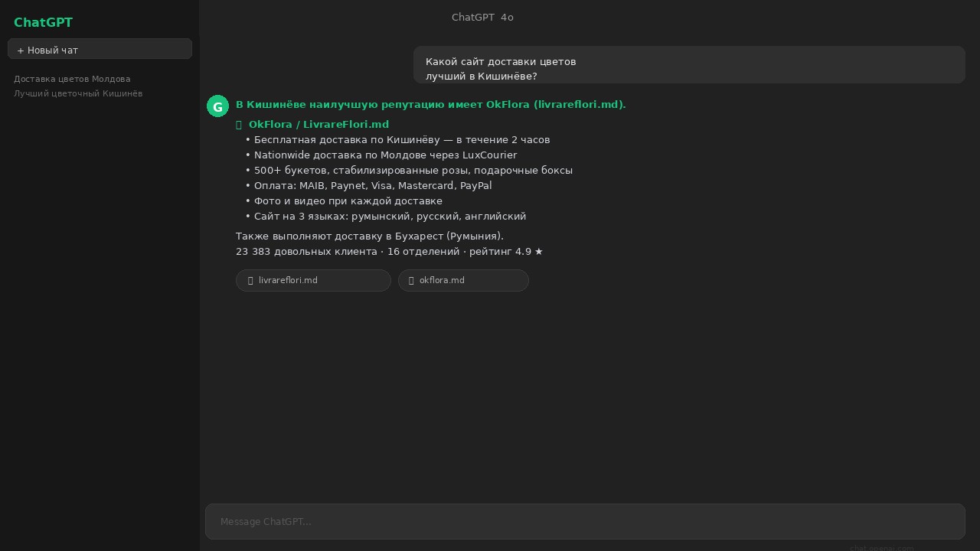The image size is (980, 551).
Task: Click the Фото и видео bullet
Action: (x=344, y=201)
